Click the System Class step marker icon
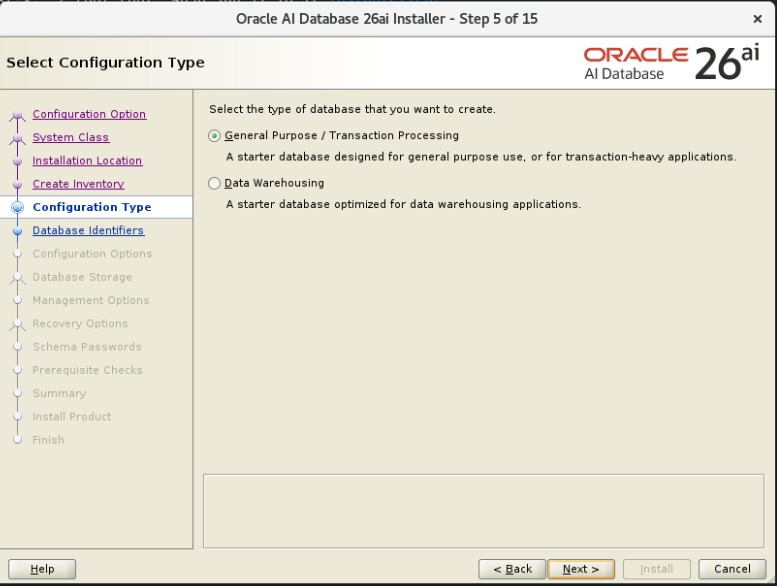This screenshot has width=777, height=586. [x=17, y=139]
